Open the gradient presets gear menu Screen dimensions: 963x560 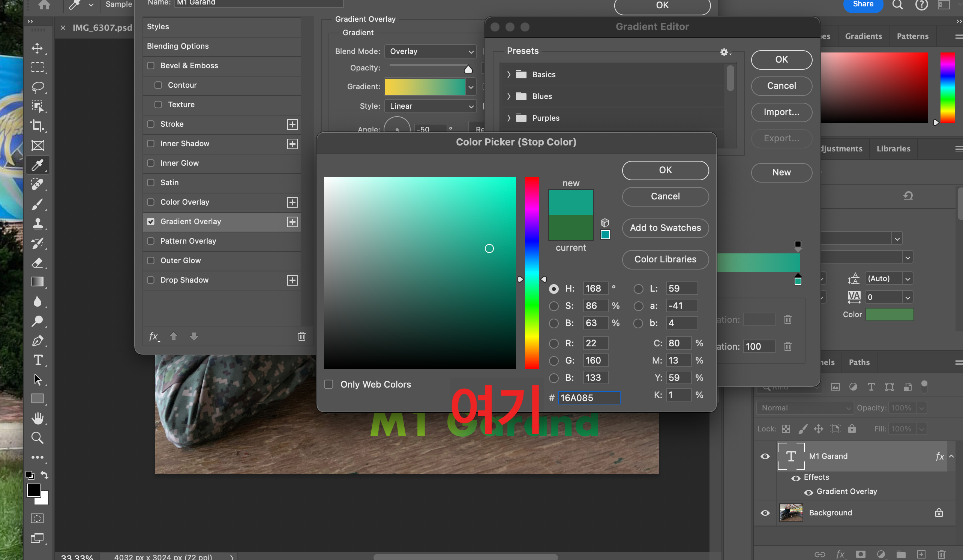(724, 52)
